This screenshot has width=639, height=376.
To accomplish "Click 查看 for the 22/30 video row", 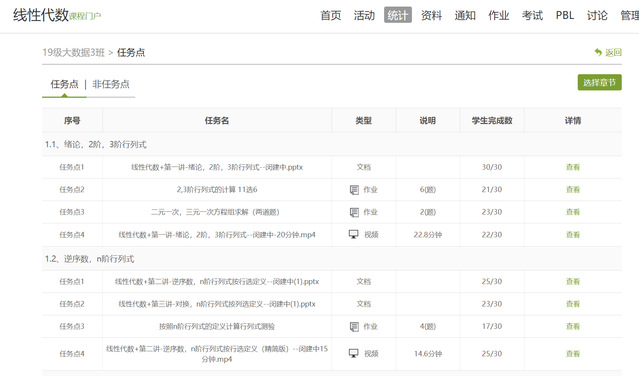I will (x=573, y=235).
